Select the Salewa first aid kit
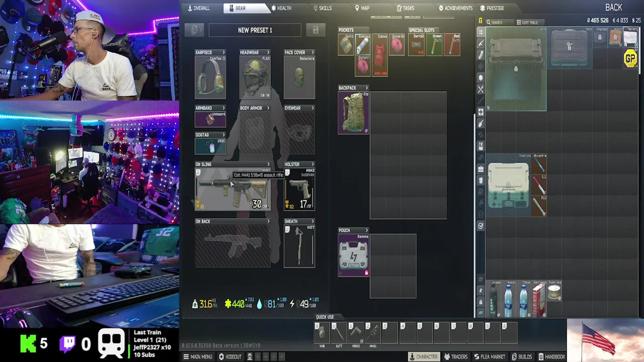The height and width of the screenshot is (362, 644). point(380,55)
